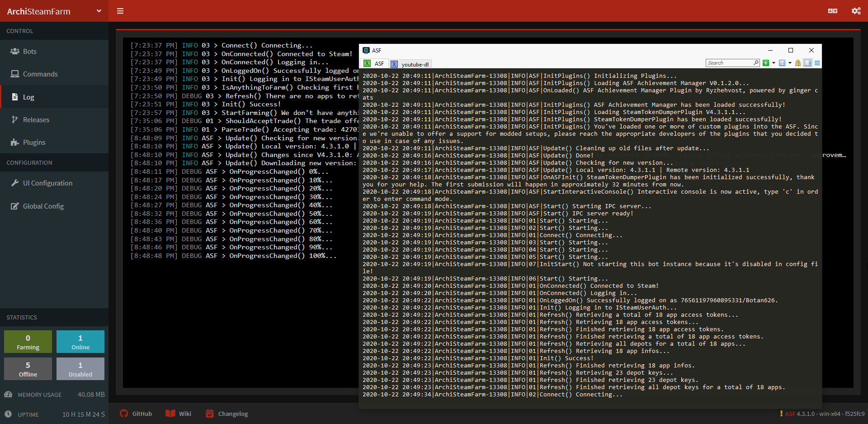Open the GitHub repository icon
868x424 pixels.
pyautogui.click(x=123, y=413)
